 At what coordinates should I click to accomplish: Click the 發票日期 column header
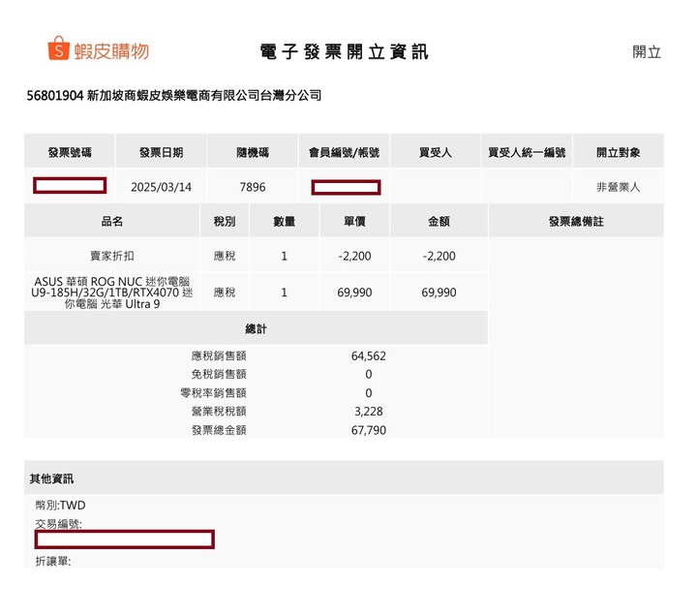pyautogui.click(x=161, y=153)
